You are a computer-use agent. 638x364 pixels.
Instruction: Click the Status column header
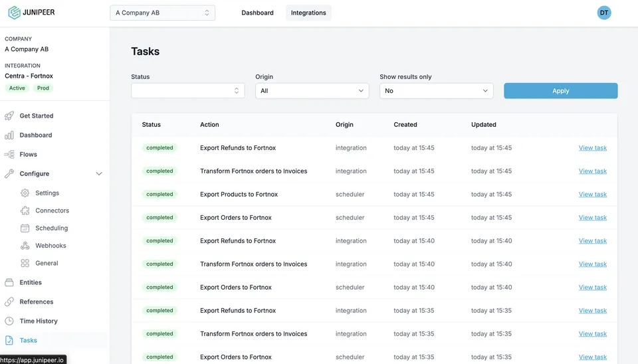pos(152,124)
